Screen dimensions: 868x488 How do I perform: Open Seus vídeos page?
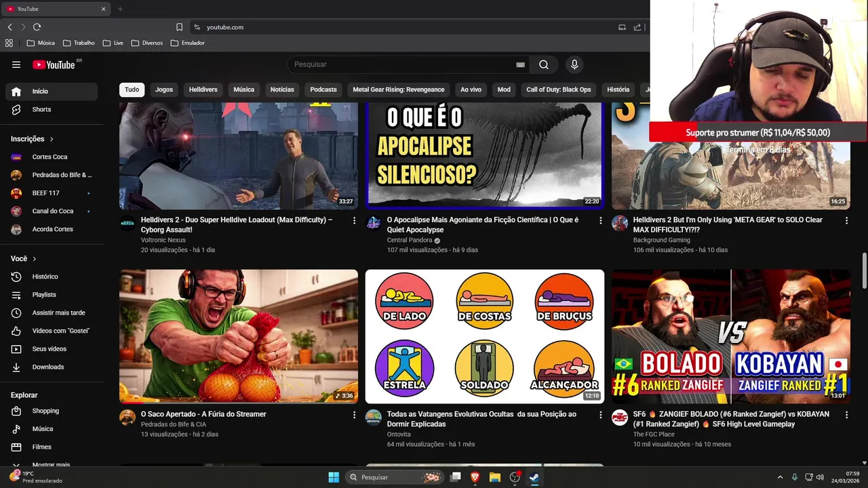pos(52,349)
